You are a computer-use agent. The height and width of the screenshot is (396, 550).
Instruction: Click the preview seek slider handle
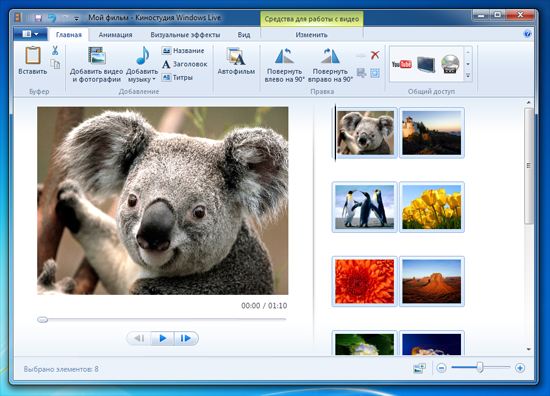tap(42, 320)
